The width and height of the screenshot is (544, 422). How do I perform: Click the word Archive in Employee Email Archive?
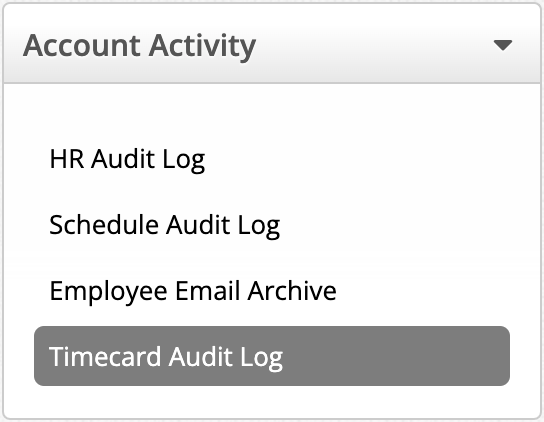pos(292,290)
